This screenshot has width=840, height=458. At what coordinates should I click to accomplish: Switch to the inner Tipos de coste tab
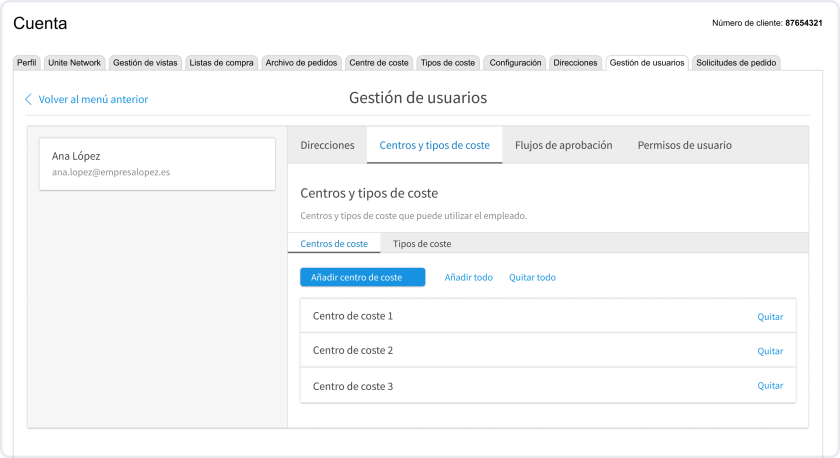[x=422, y=244]
